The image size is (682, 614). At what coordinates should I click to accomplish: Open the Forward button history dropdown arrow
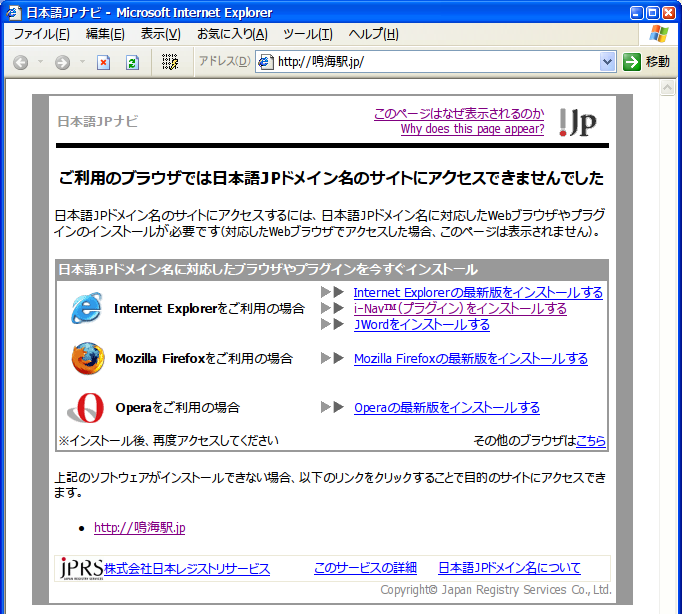click(x=82, y=62)
